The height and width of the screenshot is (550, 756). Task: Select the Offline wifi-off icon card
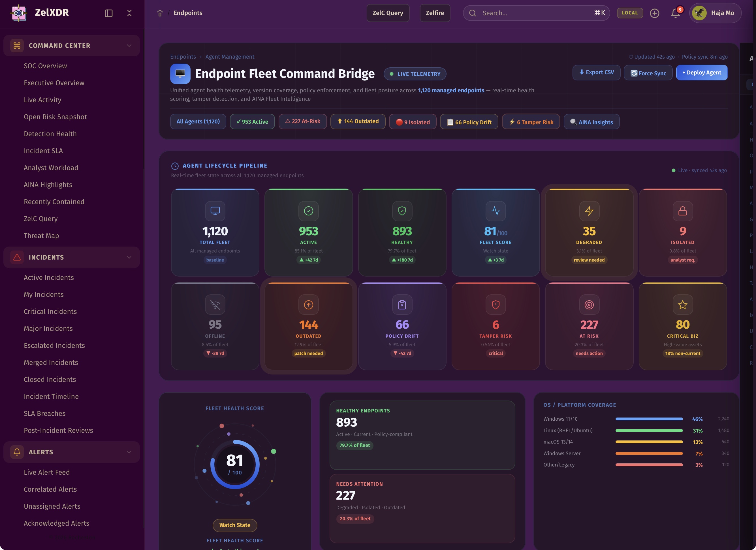coord(215,326)
